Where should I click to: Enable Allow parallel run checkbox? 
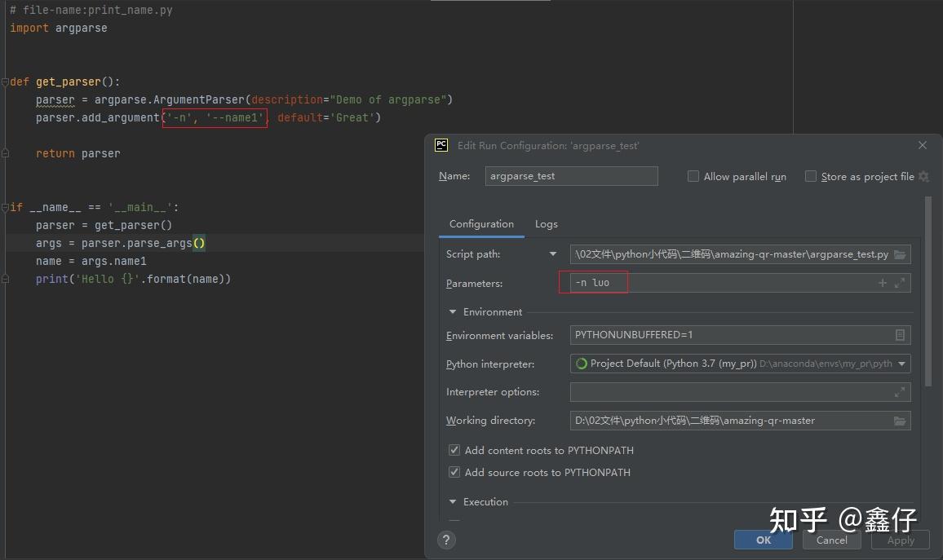[693, 176]
